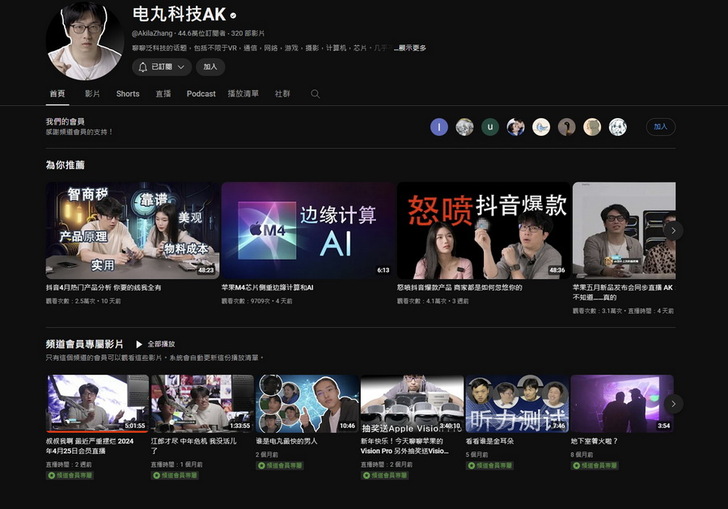
Task: Click members-only badge under the 1:33:55 video
Action: coord(175,475)
